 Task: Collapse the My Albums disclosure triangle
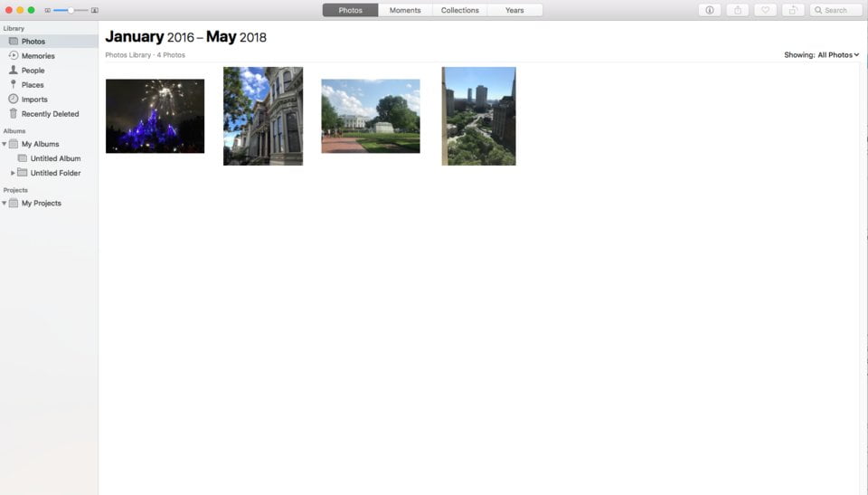pos(4,144)
